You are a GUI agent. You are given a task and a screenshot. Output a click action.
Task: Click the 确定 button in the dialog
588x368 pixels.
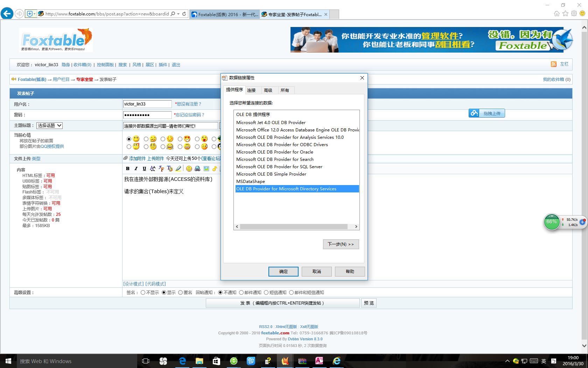click(x=283, y=272)
